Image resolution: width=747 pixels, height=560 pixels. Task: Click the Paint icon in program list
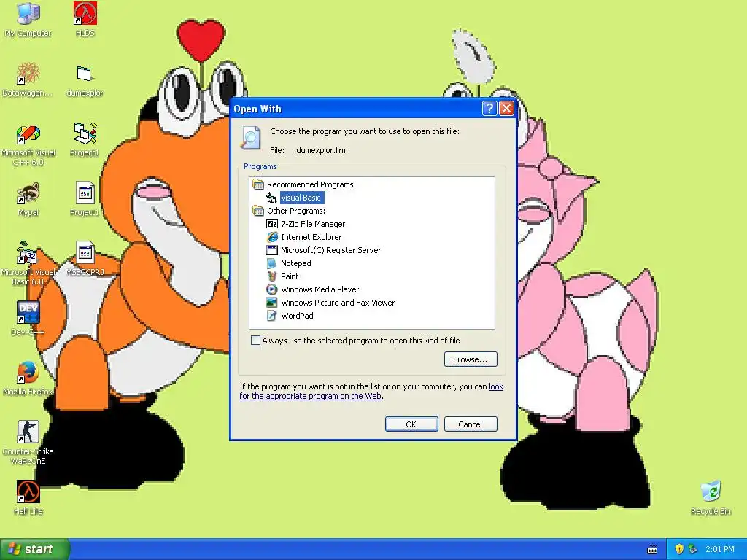(272, 276)
